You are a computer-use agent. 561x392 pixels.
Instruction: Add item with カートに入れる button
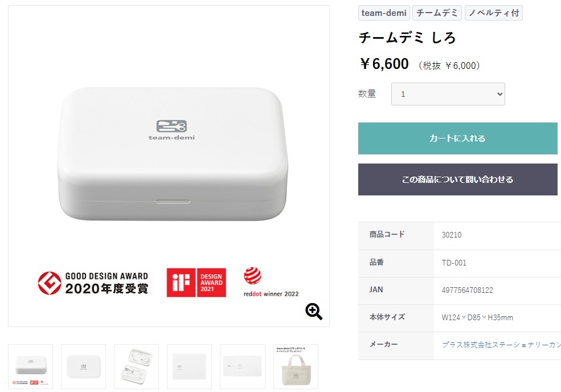tap(457, 138)
